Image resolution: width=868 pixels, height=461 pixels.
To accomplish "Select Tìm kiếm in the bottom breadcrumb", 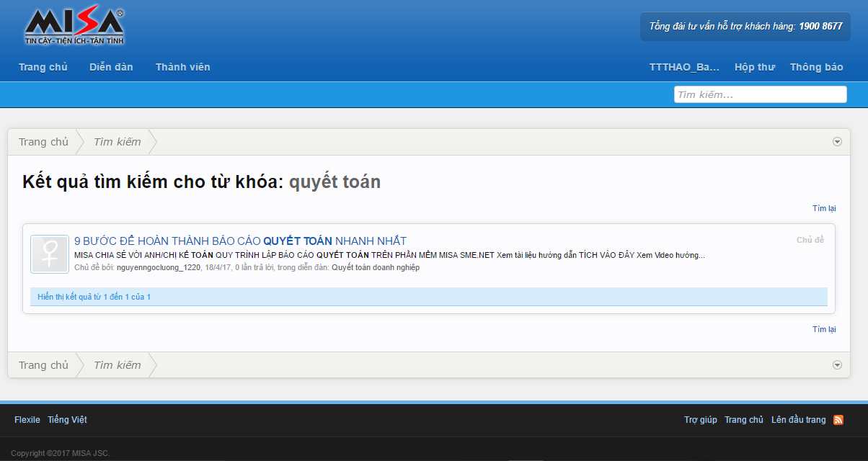I will coord(117,365).
